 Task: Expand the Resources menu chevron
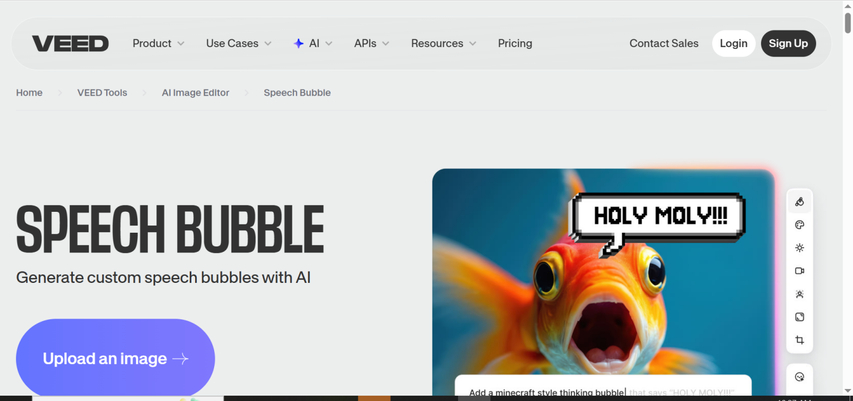[x=472, y=44]
